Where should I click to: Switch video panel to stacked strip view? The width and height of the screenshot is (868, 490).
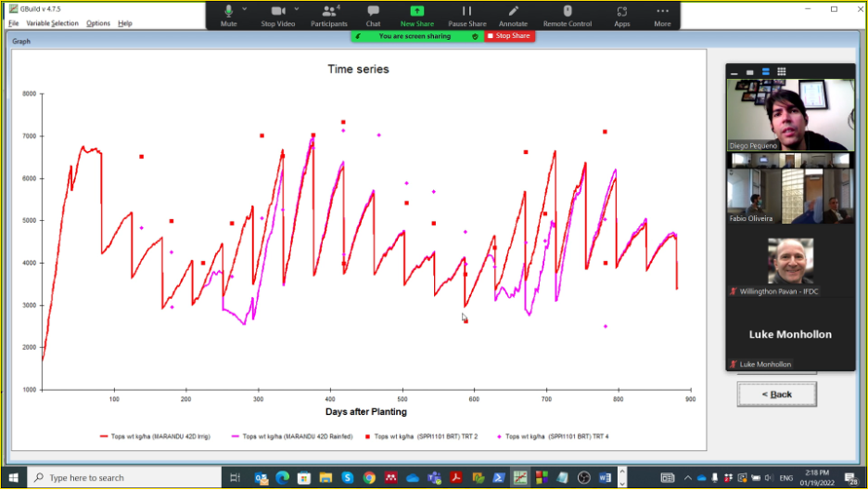[x=766, y=72]
